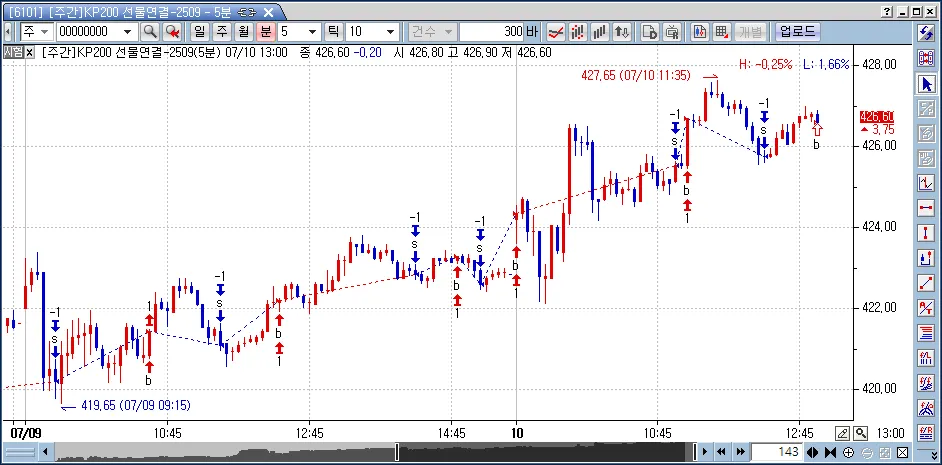This screenshot has width=942, height=465.
Task: Open the disabled 건수 dropdown
Action: tap(432, 32)
